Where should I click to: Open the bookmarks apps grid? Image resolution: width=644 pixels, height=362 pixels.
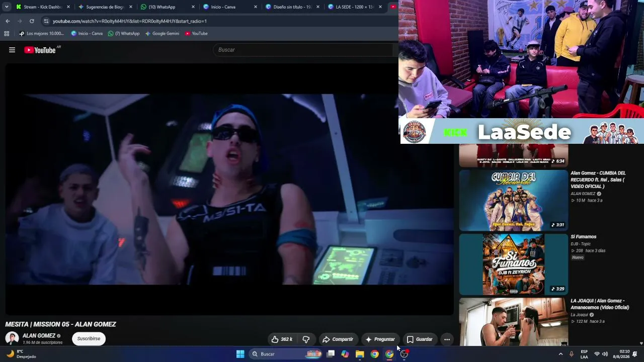coord(7,34)
